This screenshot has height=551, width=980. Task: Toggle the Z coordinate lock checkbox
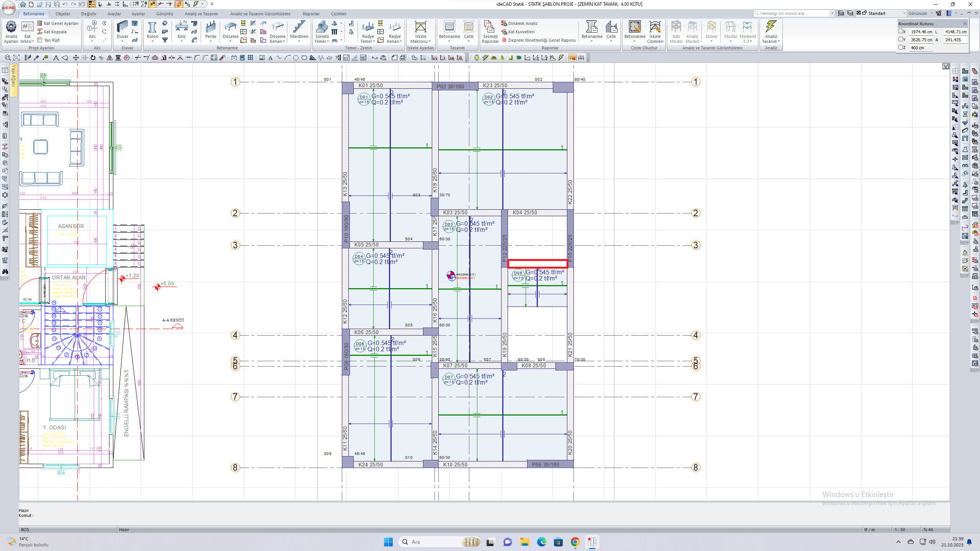click(901, 47)
